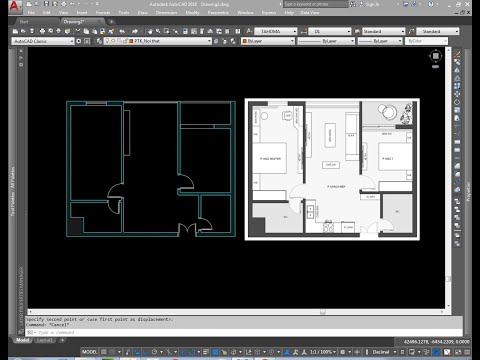This screenshot has width=480, height=360.
Task: Click the Table Style icon beside Standard
Action: [x=357, y=31]
